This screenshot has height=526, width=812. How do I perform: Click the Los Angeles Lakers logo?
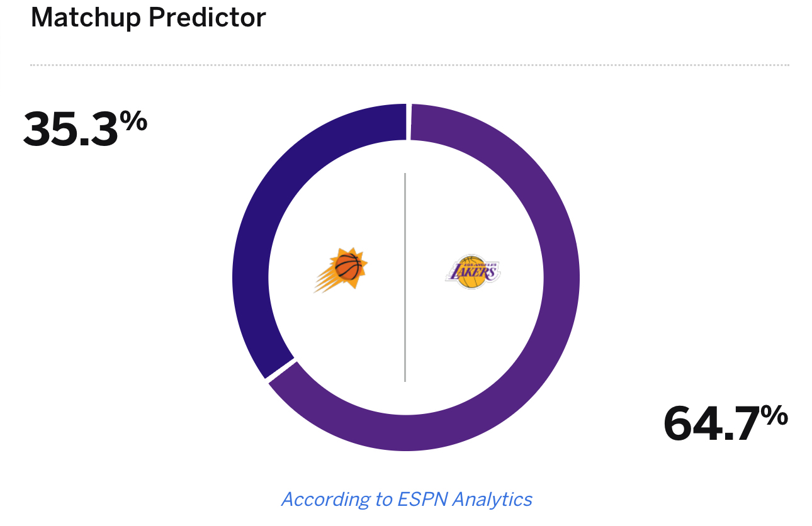tap(473, 272)
